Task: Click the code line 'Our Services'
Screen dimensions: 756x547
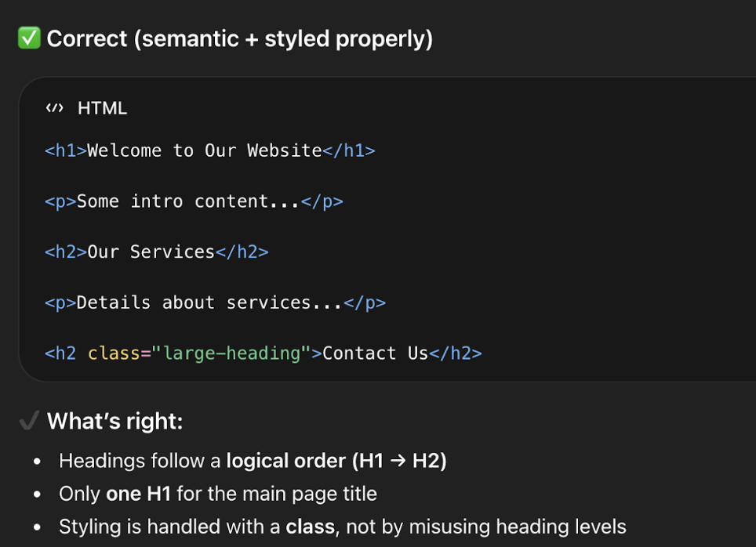Action: click(x=157, y=252)
